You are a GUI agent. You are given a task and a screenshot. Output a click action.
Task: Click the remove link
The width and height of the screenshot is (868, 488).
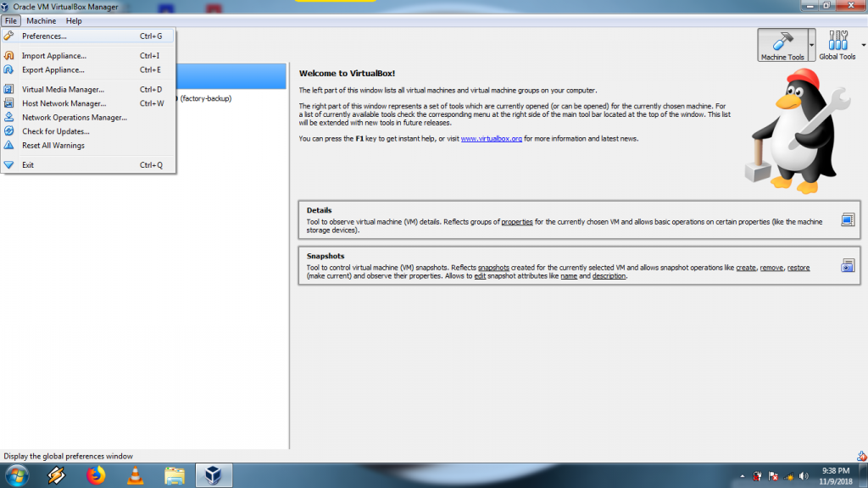[x=771, y=268]
